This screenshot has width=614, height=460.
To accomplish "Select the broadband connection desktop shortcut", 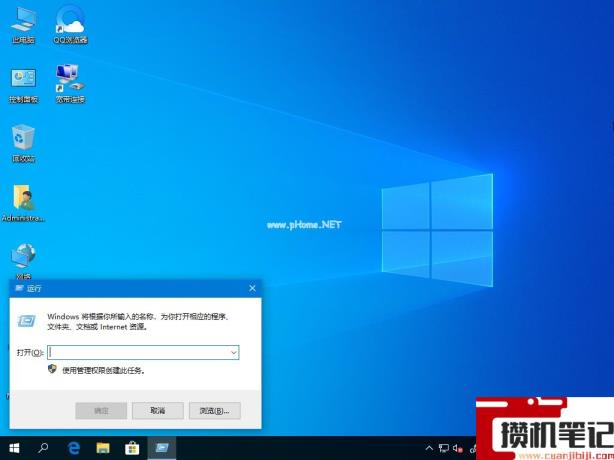I will [x=70, y=84].
